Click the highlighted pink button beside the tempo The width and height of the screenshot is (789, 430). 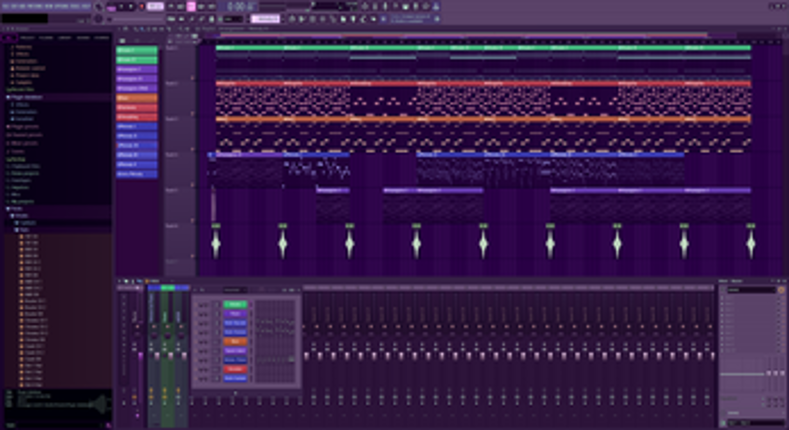[191, 7]
